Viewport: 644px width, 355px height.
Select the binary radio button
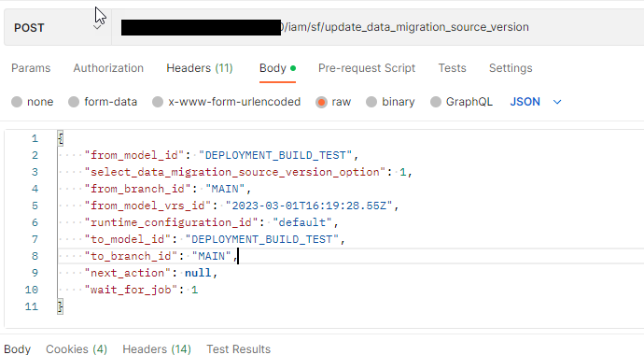(371, 102)
